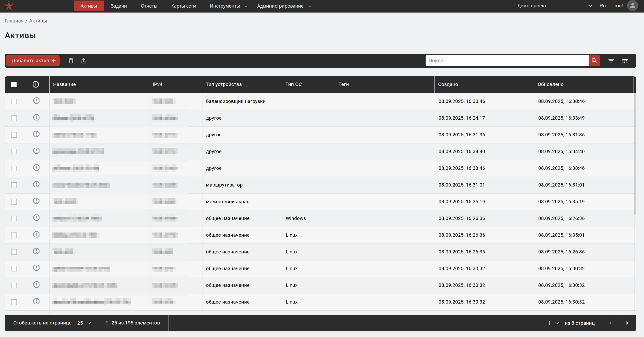Check the межсетевой экран row checkbox
Viewport: 644px width, 337px height.
pyautogui.click(x=14, y=202)
